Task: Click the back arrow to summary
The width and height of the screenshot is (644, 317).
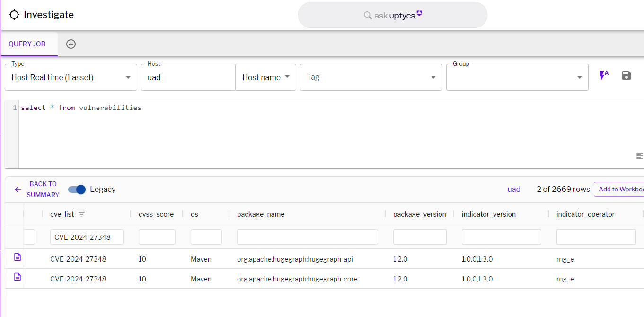Action: [18, 190]
